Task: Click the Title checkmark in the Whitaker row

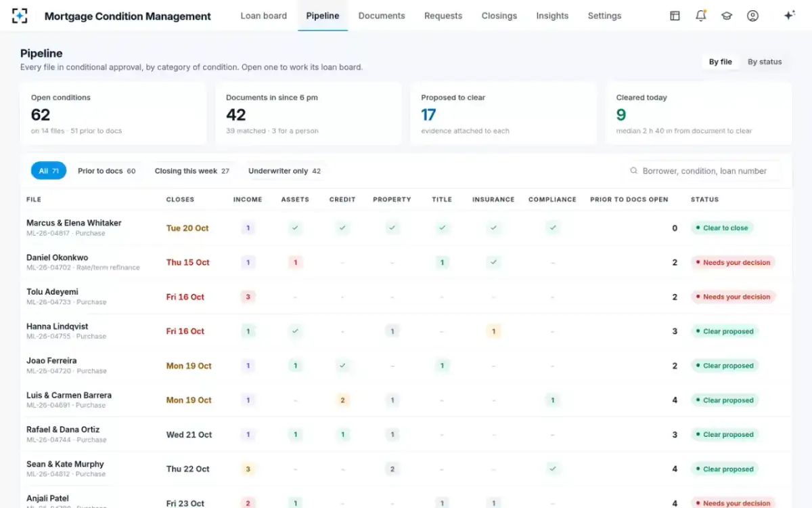Action: click(x=442, y=228)
